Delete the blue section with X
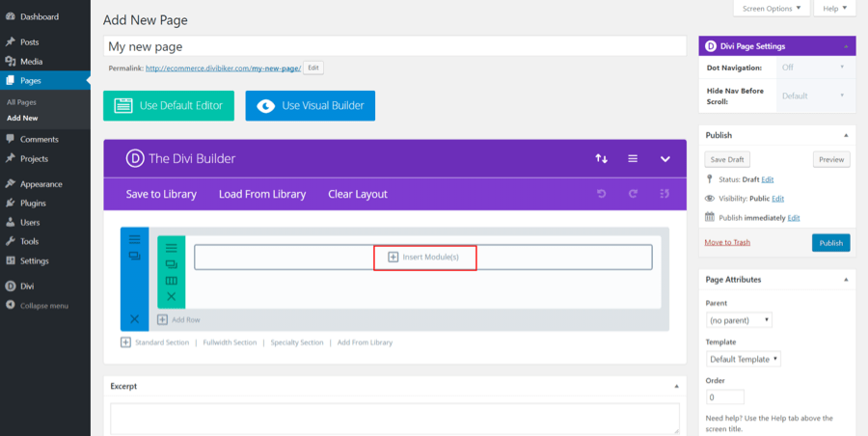868x436 pixels. click(134, 318)
